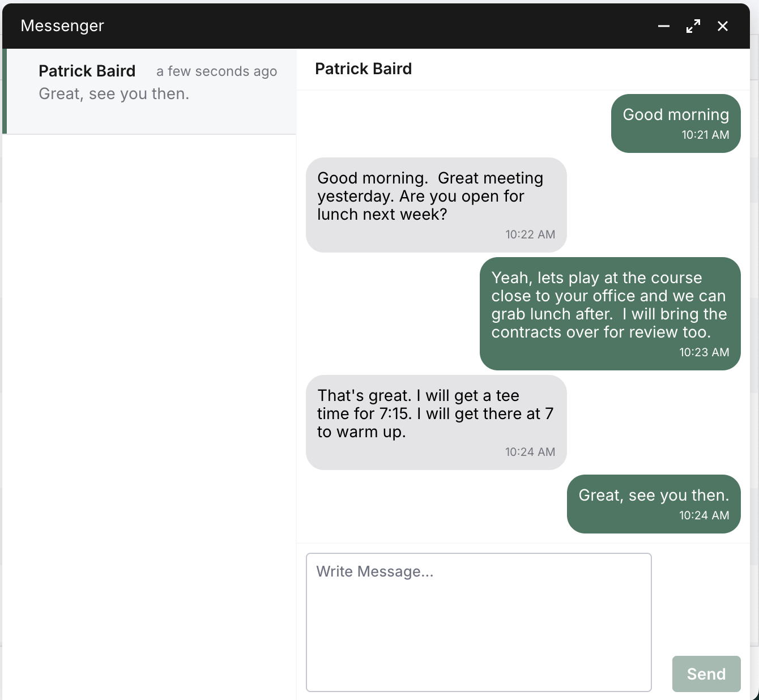This screenshot has width=759, height=700.
Task: Click the 10:23 AM timestamp
Action: click(704, 352)
